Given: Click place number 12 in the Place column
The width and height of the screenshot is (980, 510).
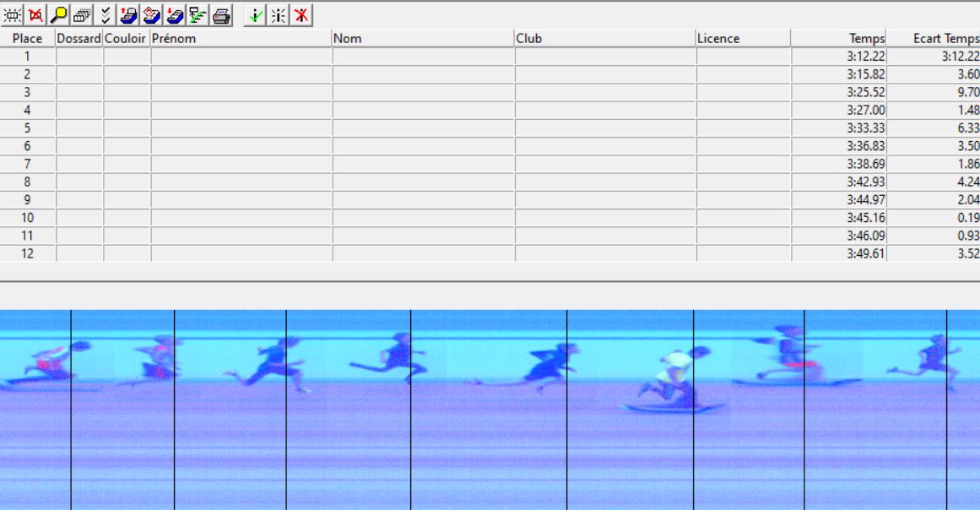Looking at the screenshot, I should [x=27, y=254].
